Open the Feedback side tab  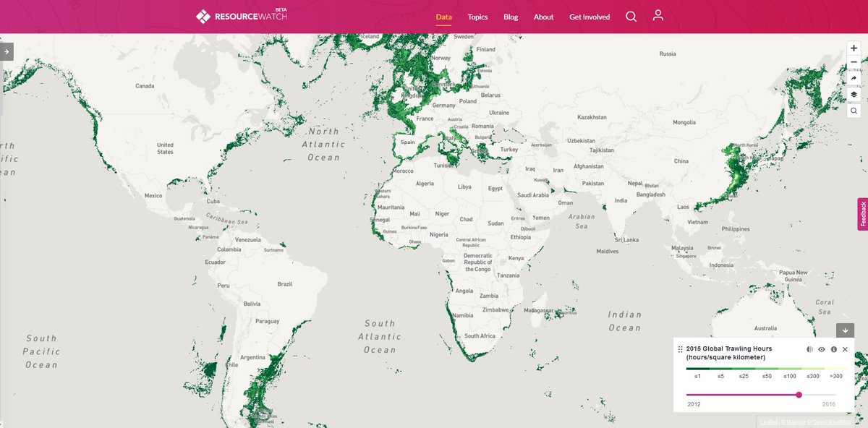click(863, 214)
